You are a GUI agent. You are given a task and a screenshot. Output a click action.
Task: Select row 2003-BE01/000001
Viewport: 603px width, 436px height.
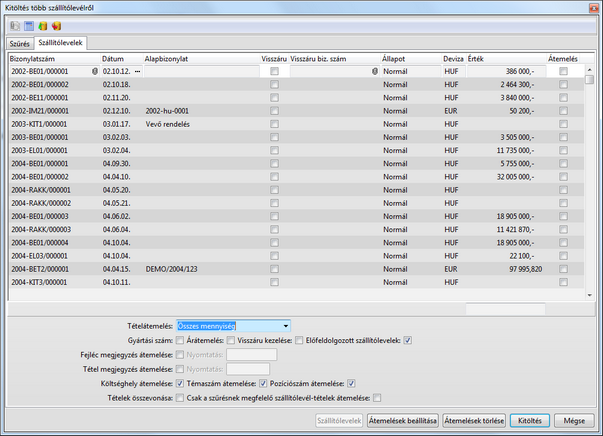coord(296,137)
